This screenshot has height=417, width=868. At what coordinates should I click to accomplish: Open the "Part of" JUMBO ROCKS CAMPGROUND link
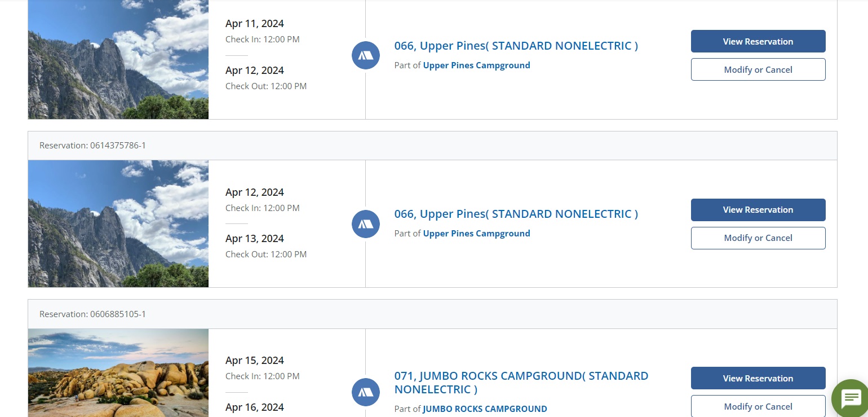click(x=485, y=409)
